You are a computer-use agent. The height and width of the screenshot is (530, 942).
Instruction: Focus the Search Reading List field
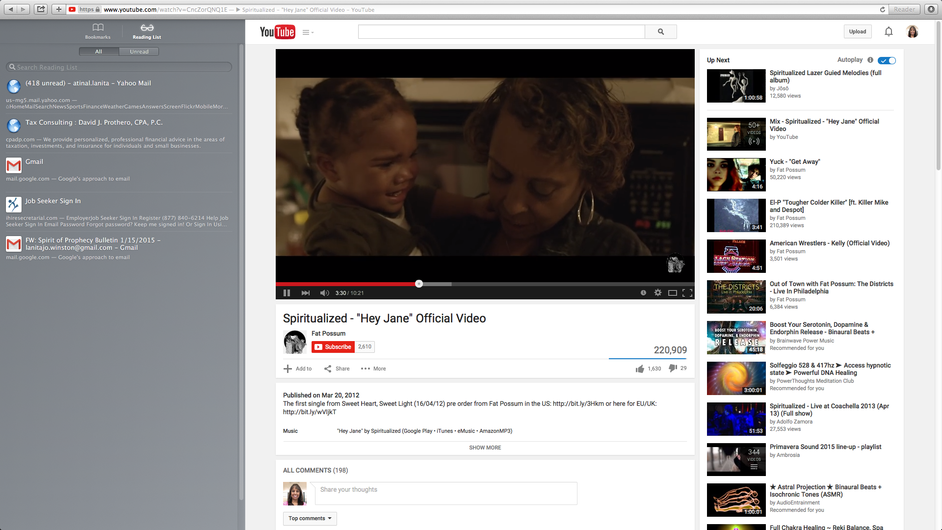coord(118,67)
